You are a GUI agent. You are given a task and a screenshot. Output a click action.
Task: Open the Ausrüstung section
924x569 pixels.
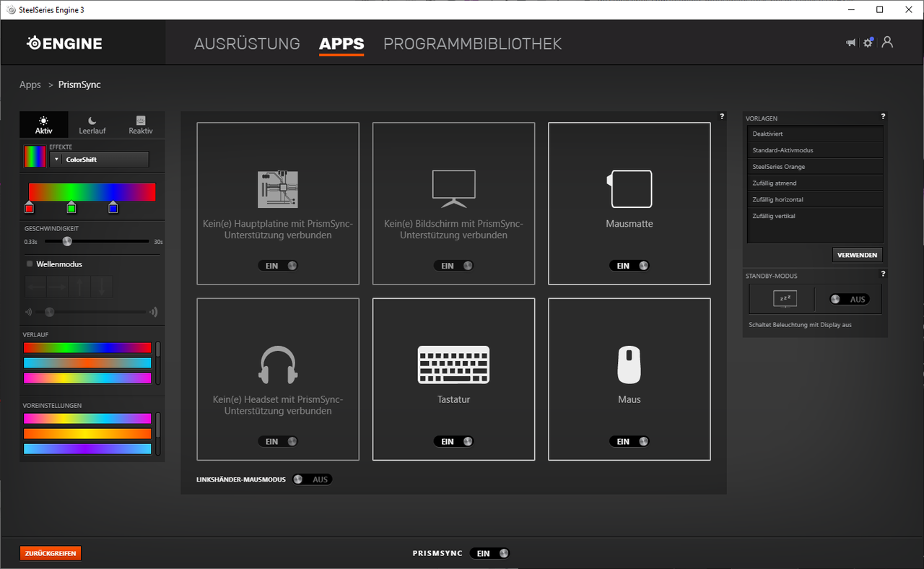tap(247, 43)
